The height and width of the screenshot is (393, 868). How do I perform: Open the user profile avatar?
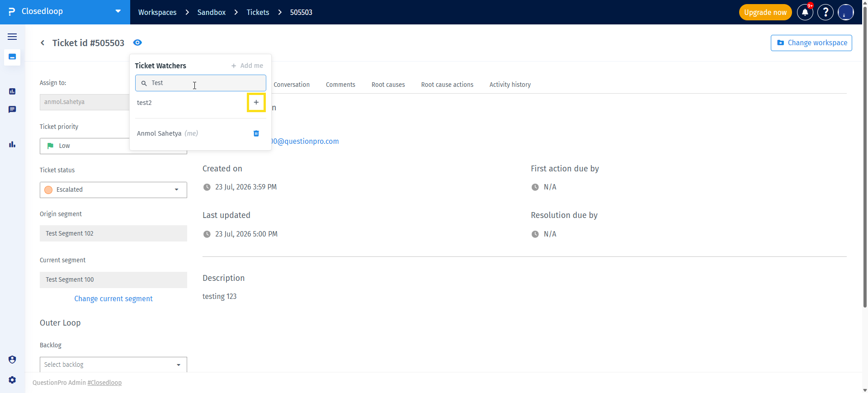click(846, 12)
